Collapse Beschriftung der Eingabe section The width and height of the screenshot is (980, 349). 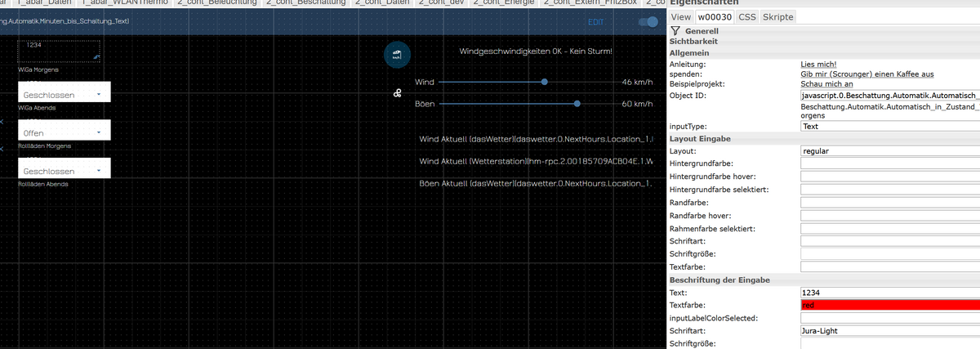click(x=824, y=280)
